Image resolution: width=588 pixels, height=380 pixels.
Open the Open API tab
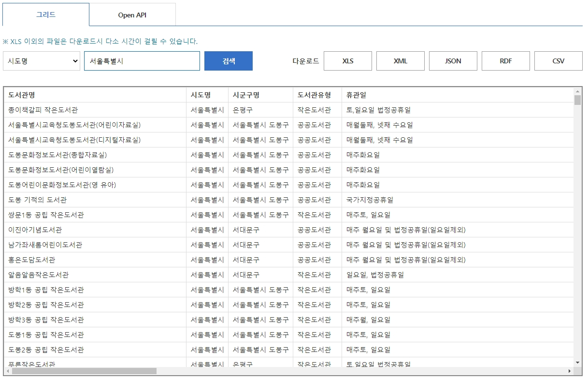pos(132,15)
